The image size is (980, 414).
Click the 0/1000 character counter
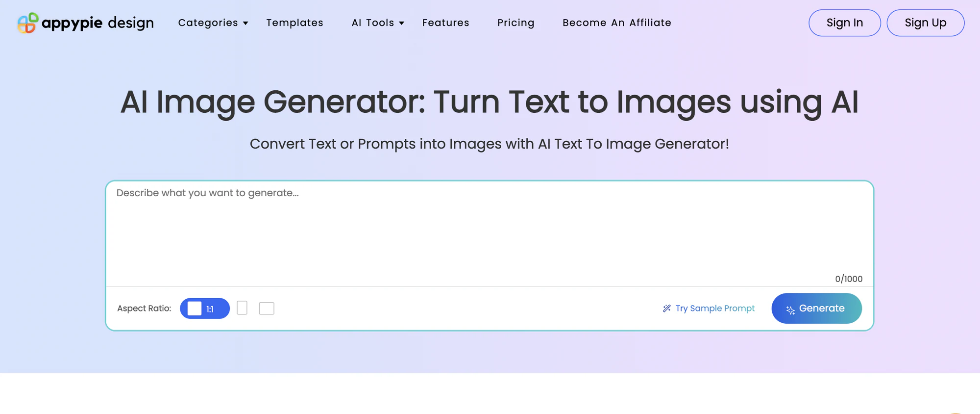(x=849, y=279)
